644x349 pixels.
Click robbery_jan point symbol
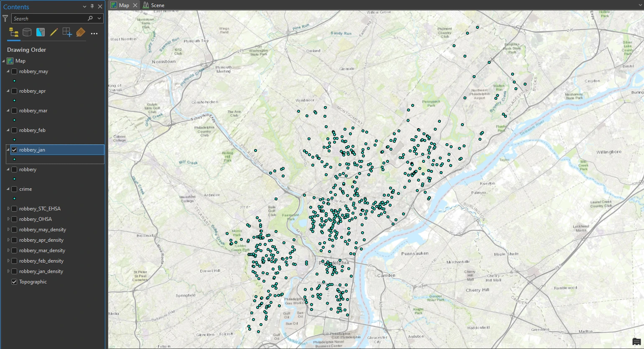[15, 159]
